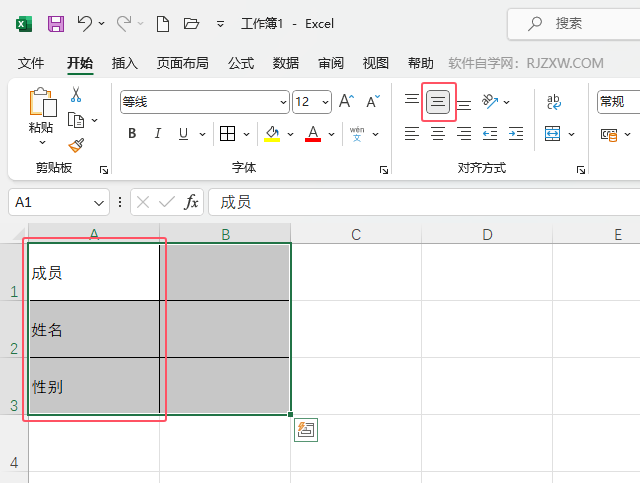Expand underline style options arrow
The width and height of the screenshot is (640, 483).
tap(202, 134)
